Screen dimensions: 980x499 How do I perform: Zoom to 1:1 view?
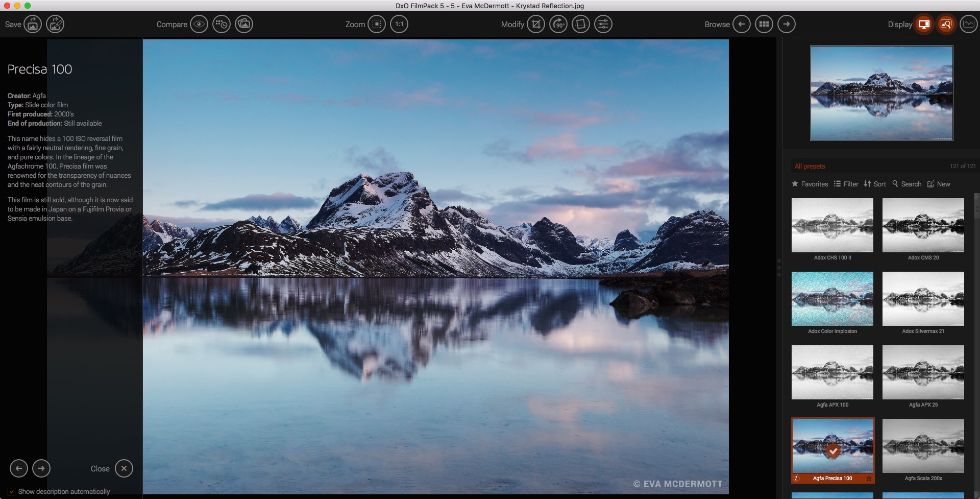point(399,24)
